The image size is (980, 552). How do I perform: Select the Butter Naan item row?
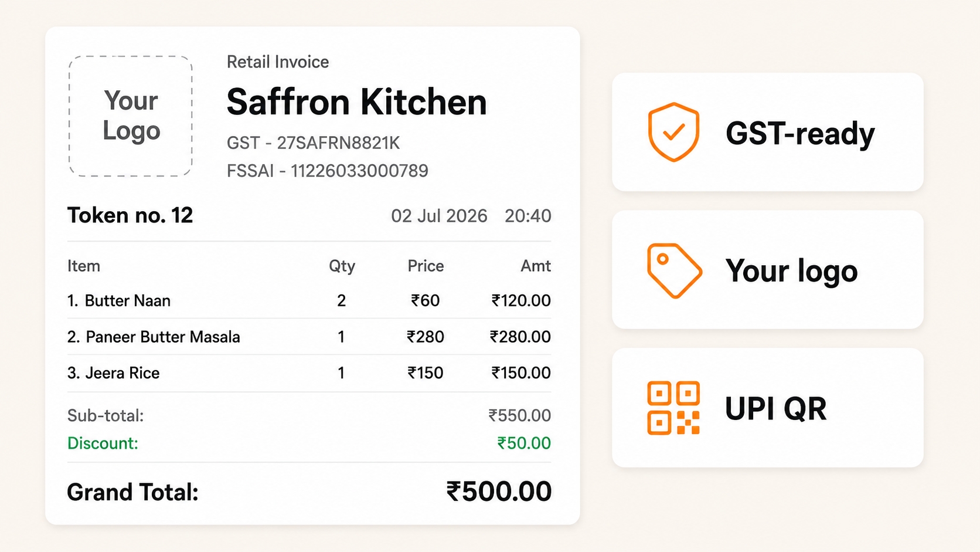[x=309, y=301]
